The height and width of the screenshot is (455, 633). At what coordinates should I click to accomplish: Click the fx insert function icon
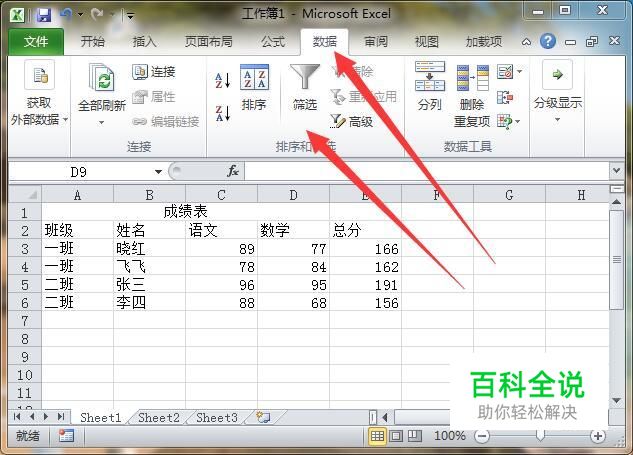click(233, 171)
